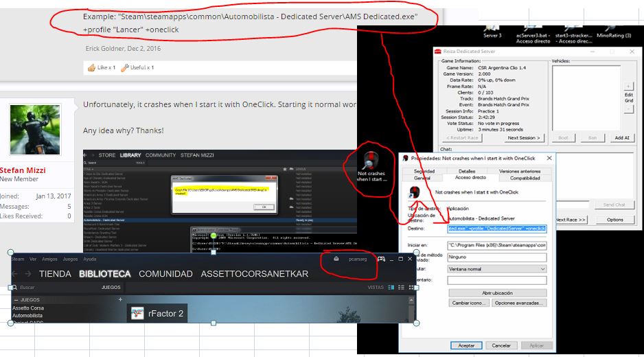Add a category with the plus icon beside JUEGOS
644x357 pixels.
(x=120, y=299)
